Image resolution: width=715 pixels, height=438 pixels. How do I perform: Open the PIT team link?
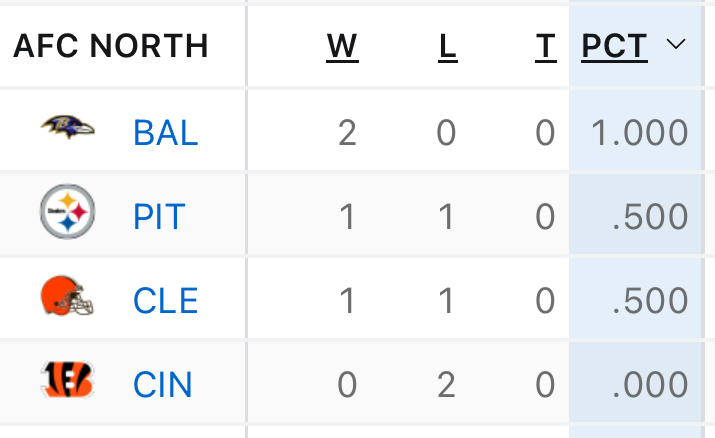159,217
